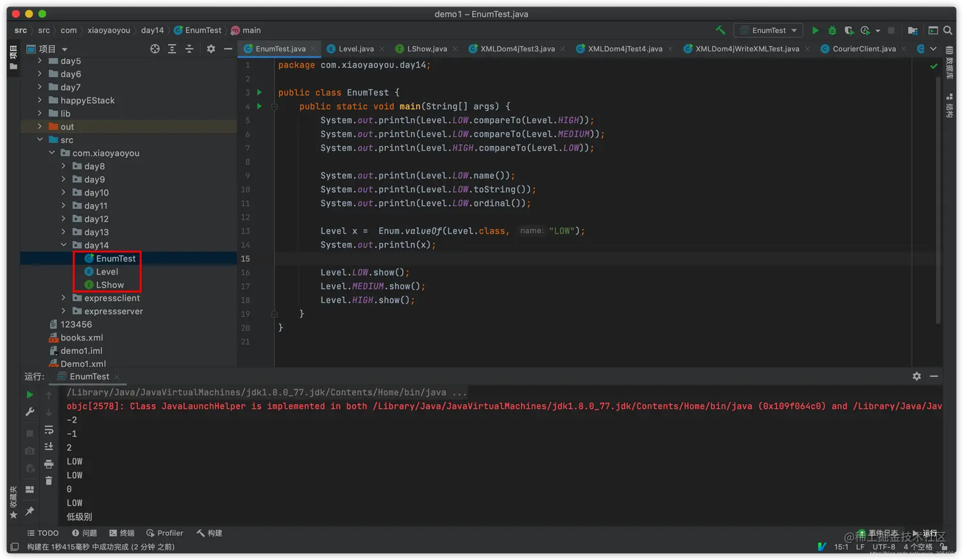Select LShow file in the project tree
963x560 pixels.
[110, 285]
